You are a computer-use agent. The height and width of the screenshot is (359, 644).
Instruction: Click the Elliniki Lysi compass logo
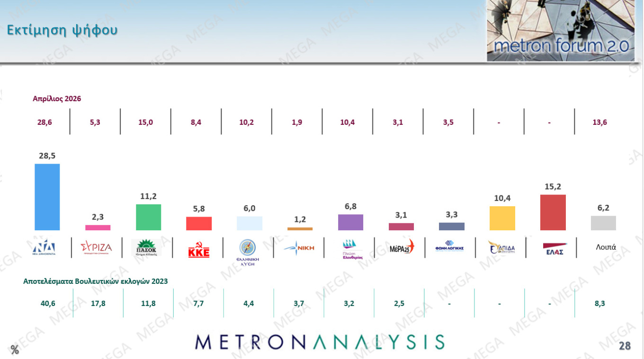tap(248, 253)
